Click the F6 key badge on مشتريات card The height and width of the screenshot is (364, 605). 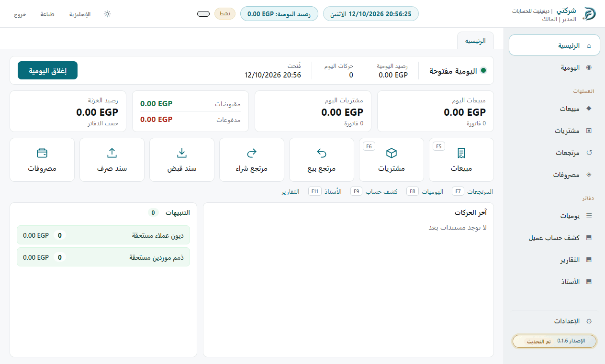click(369, 146)
